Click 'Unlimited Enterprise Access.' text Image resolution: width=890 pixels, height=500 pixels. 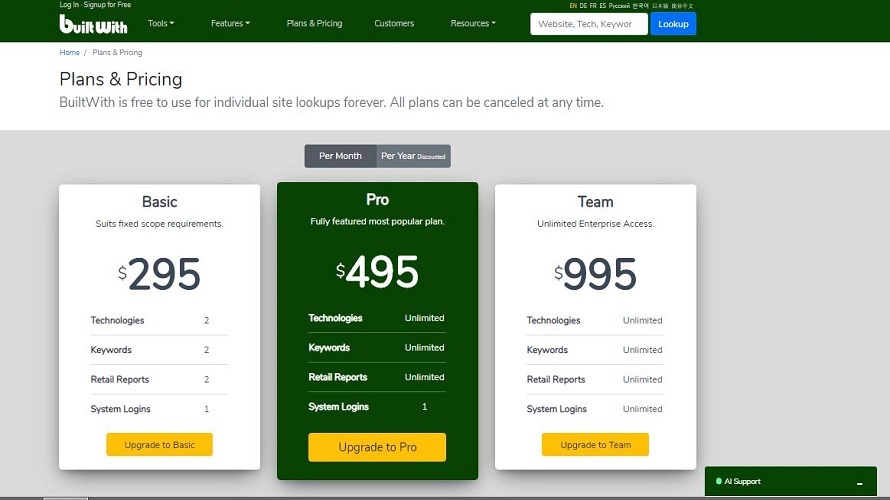point(595,224)
